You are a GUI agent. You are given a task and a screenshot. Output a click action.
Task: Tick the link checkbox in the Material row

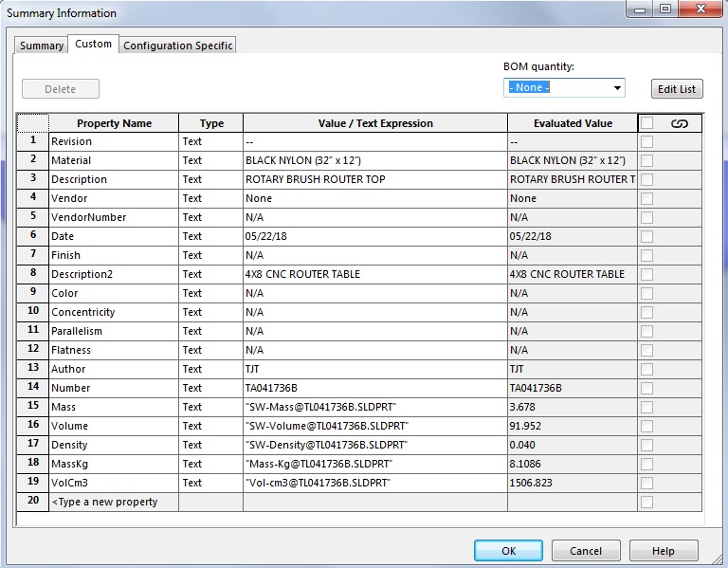[646, 160]
